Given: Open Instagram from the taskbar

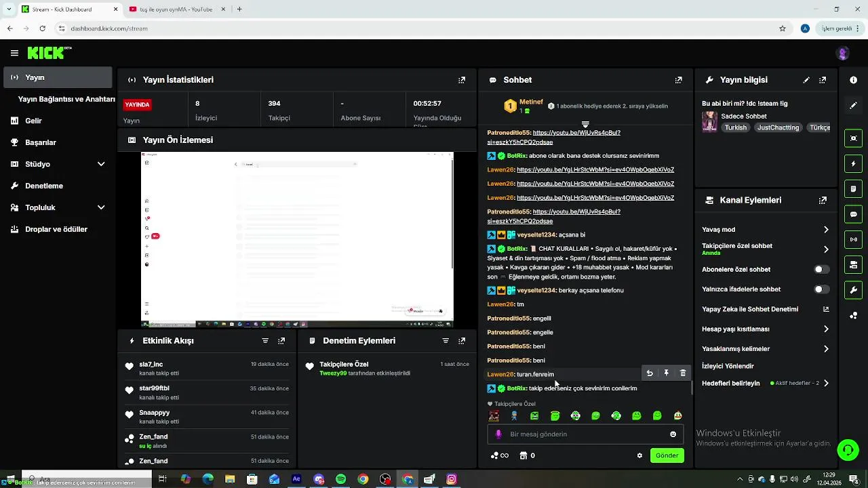Looking at the screenshot, I should coord(452,479).
